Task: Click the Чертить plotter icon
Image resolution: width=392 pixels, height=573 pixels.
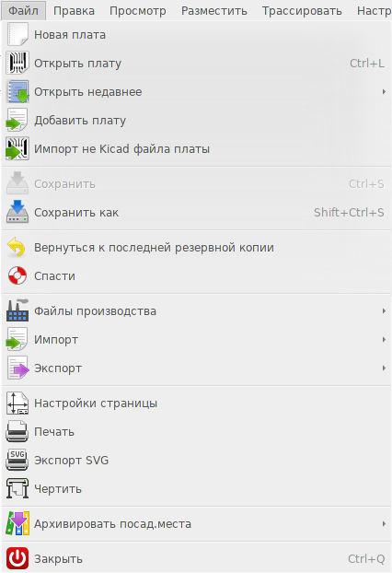Action: point(17,488)
